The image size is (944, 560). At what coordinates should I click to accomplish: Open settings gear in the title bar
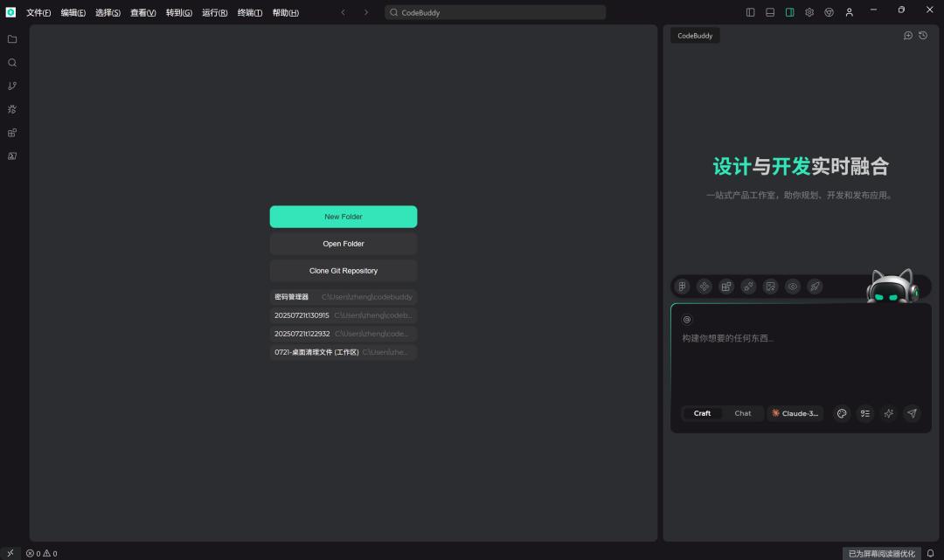[809, 12]
